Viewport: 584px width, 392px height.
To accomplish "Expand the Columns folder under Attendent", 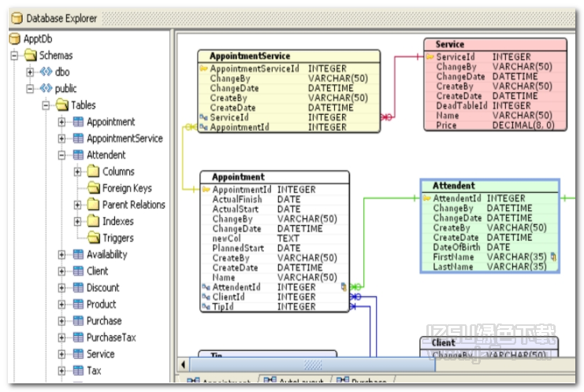I will pos(77,172).
